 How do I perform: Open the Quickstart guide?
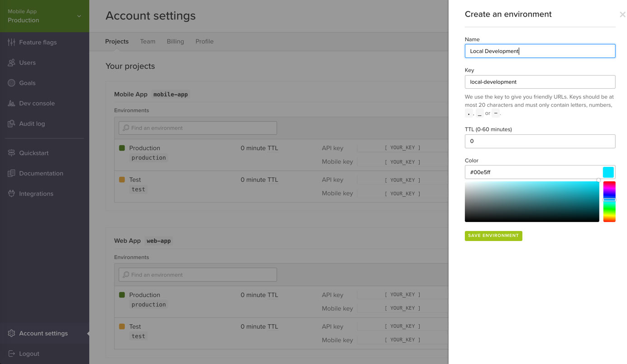33,153
